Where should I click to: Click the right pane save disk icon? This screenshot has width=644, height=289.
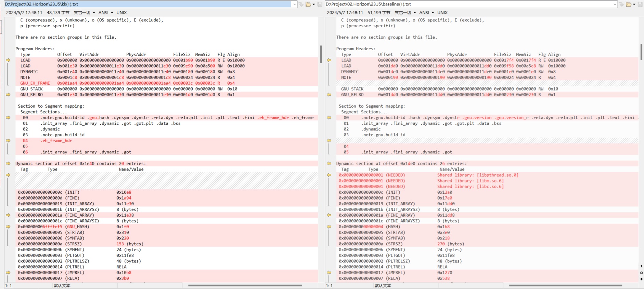(640, 4)
